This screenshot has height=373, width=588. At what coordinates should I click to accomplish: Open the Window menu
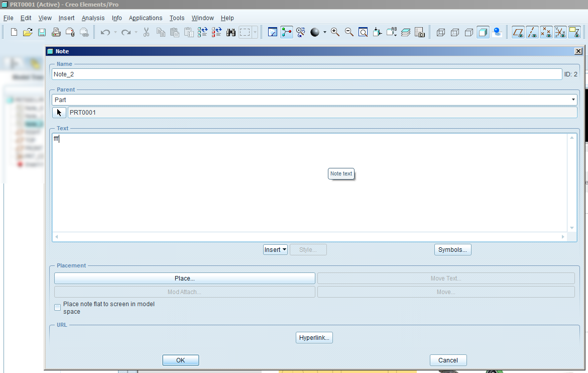click(202, 18)
